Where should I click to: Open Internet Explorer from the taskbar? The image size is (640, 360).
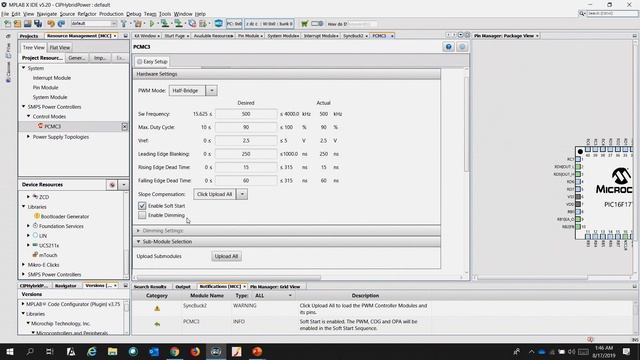92,351
